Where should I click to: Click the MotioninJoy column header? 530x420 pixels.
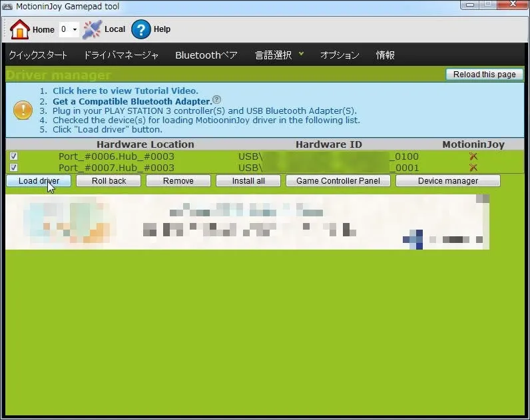[473, 144]
